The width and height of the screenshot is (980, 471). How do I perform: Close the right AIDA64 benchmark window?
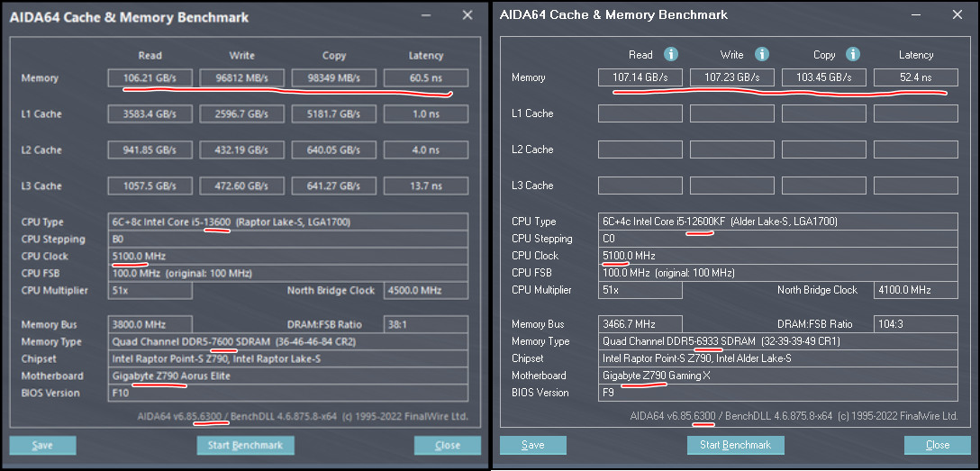pos(957,15)
